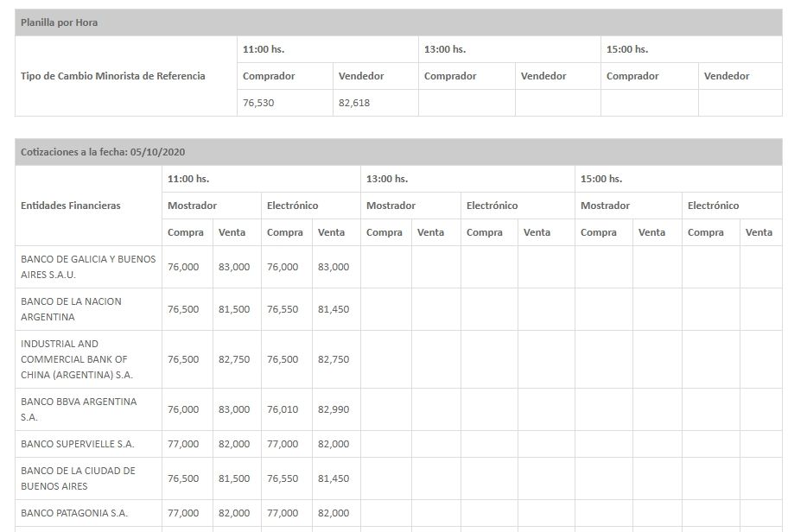788x532 pixels.
Task: Select the Tipo de Cambio Minorista de Referencia label
Action: pyautogui.click(x=113, y=76)
